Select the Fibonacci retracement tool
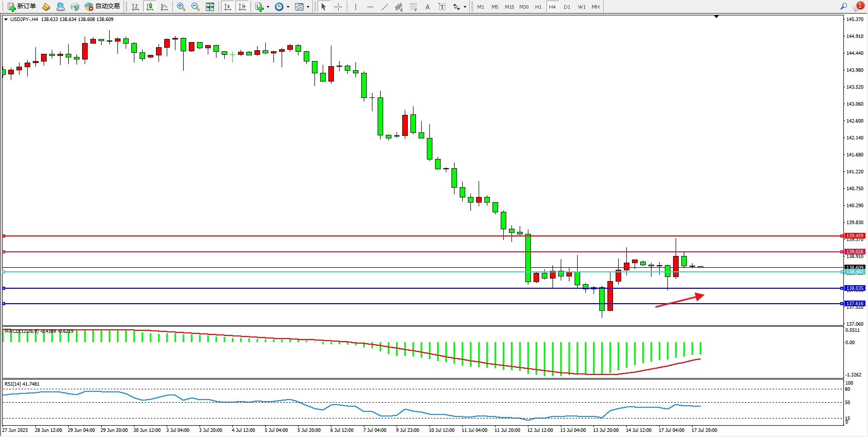The height and width of the screenshot is (437, 868). (413, 7)
